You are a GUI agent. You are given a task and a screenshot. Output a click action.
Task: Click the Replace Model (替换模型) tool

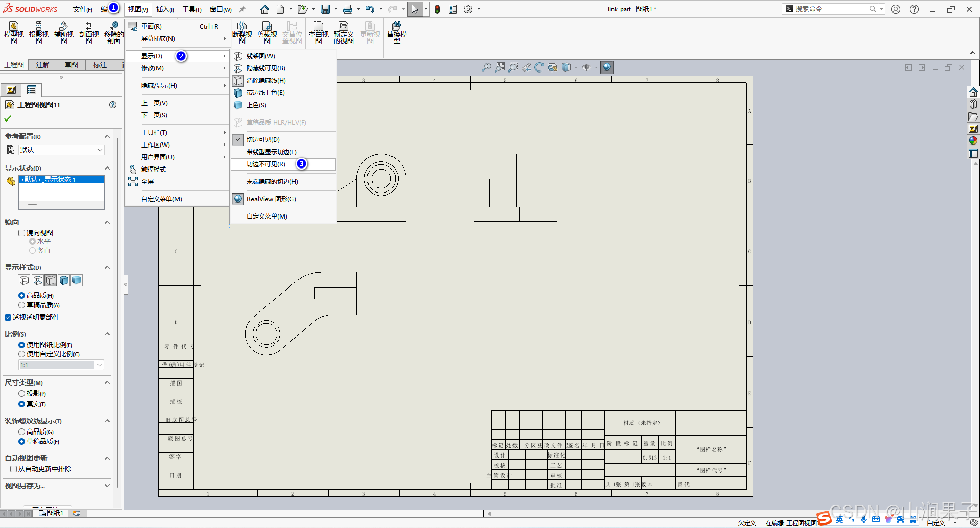tap(397, 33)
